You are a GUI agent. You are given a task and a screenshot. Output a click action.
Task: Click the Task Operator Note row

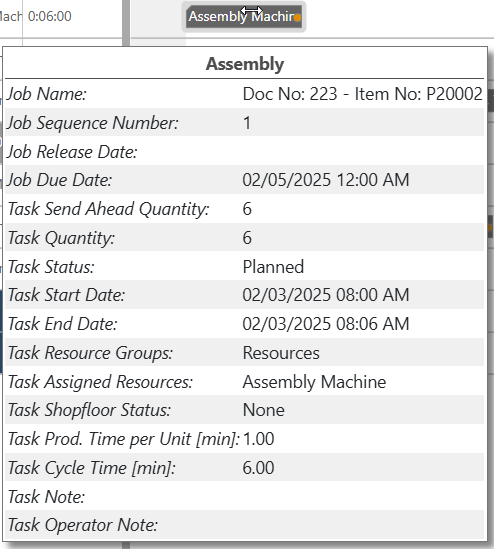(x=244, y=525)
